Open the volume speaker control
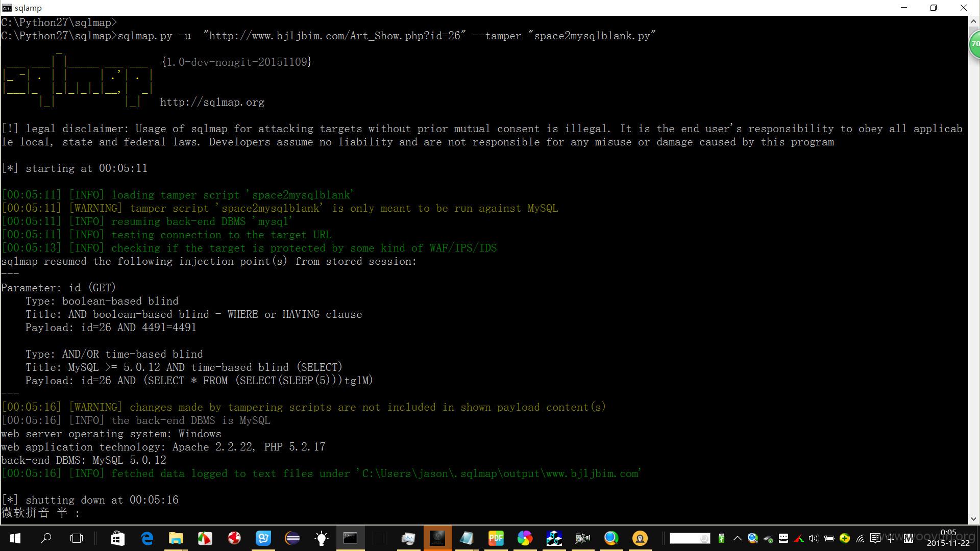Screen dimensions: 980x551 click(814, 538)
